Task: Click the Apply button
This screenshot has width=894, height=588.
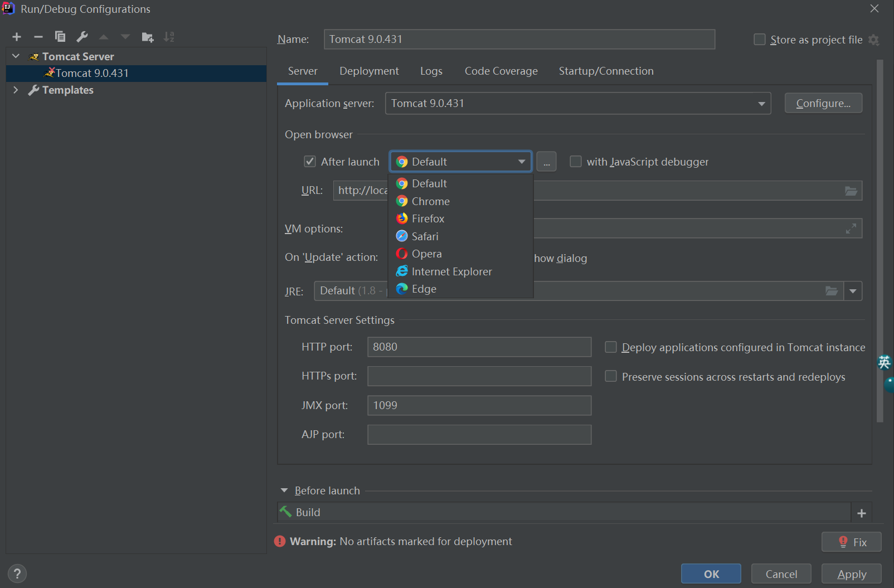Action: [852, 574]
